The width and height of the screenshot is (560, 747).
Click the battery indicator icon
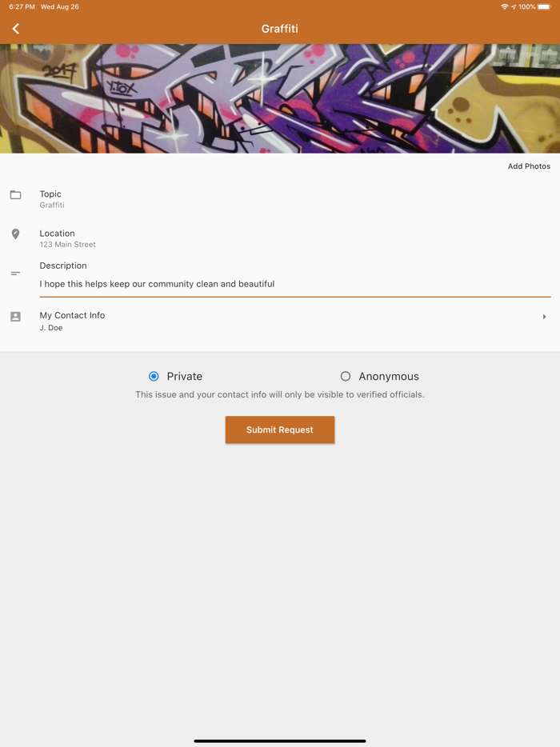(x=544, y=6)
